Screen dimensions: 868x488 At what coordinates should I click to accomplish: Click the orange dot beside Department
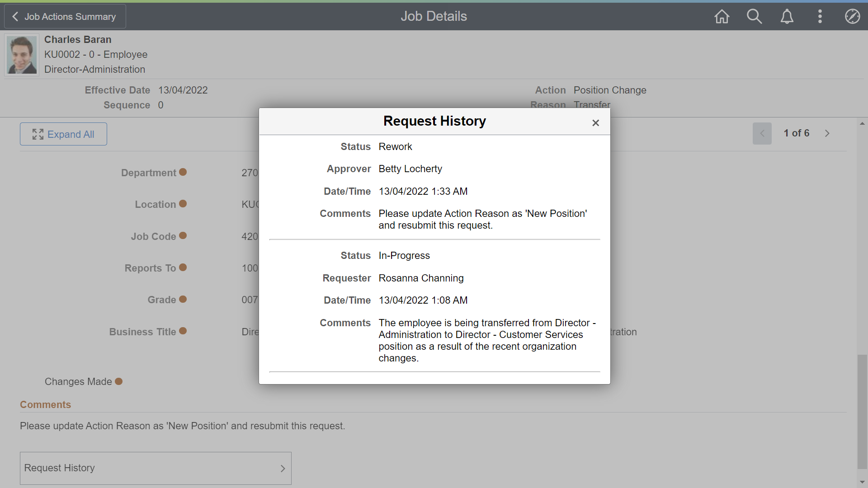[183, 172]
